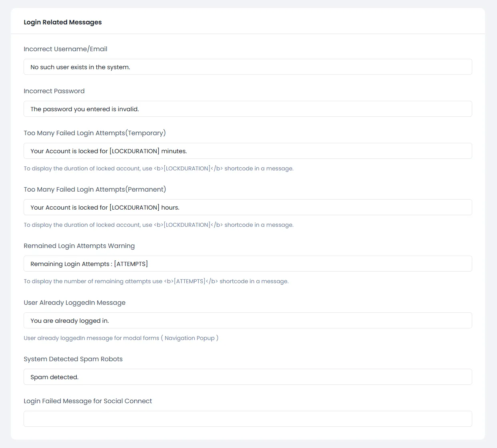The width and height of the screenshot is (497, 448).
Task: Click the [ATTEMPTS] shortcode helper text
Action: tap(156, 281)
